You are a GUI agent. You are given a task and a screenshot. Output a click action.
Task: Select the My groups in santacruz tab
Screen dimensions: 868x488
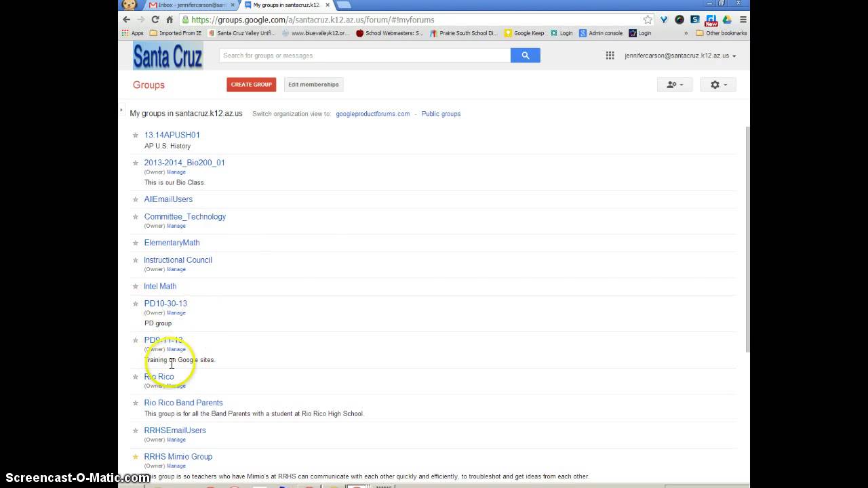pyautogui.click(x=285, y=5)
